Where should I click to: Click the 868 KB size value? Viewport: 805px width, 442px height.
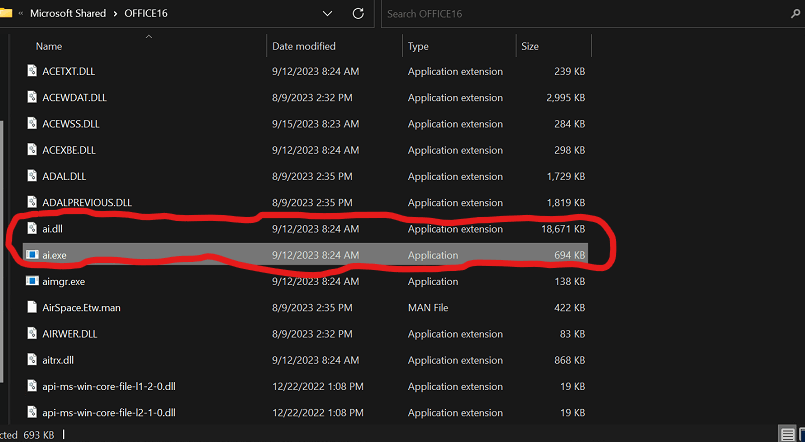(x=569, y=360)
